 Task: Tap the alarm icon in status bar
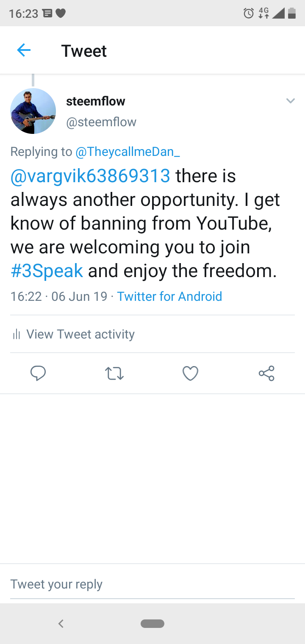pos(249,14)
